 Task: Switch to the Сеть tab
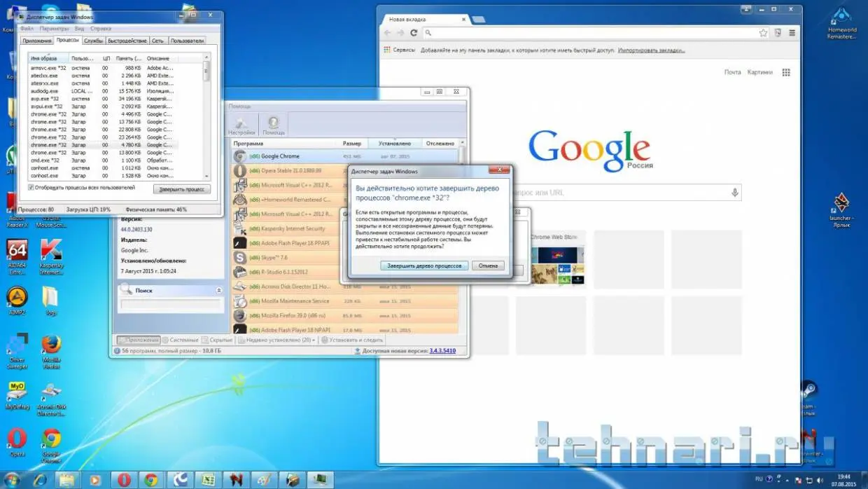[x=158, y=41]
